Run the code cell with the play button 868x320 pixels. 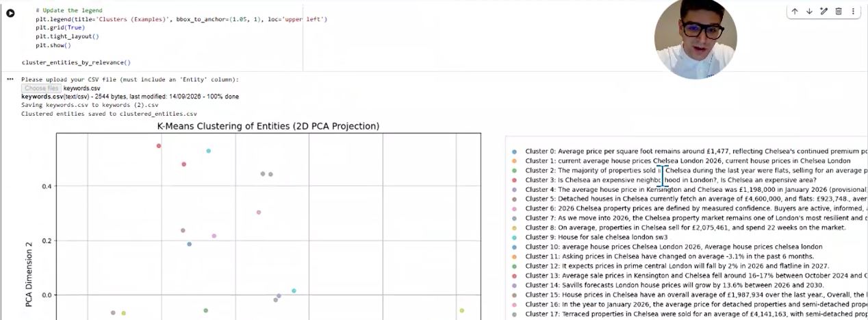pos(10,13)
